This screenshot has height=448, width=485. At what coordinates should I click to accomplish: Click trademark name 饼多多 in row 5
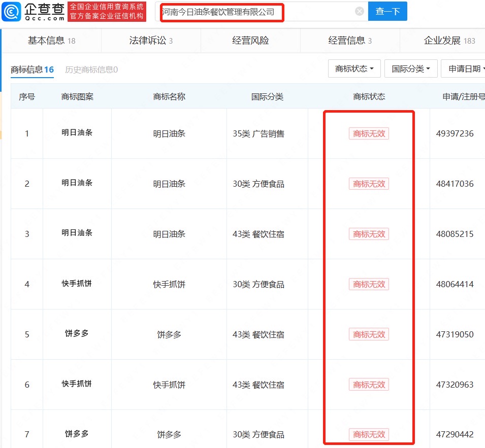[x=169, y=334]
